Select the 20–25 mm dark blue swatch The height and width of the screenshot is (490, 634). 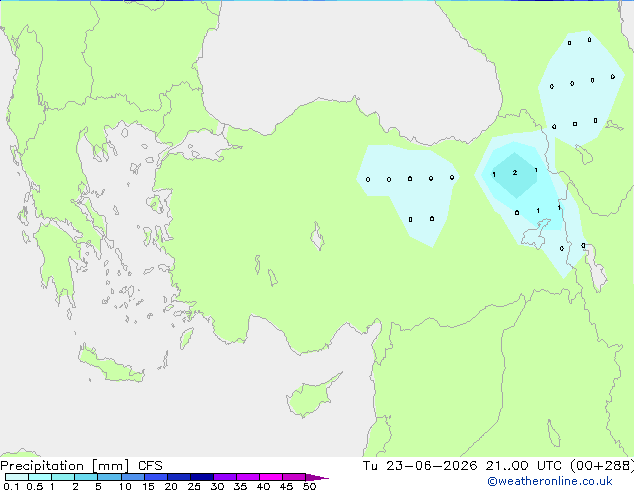click(179, 477)
